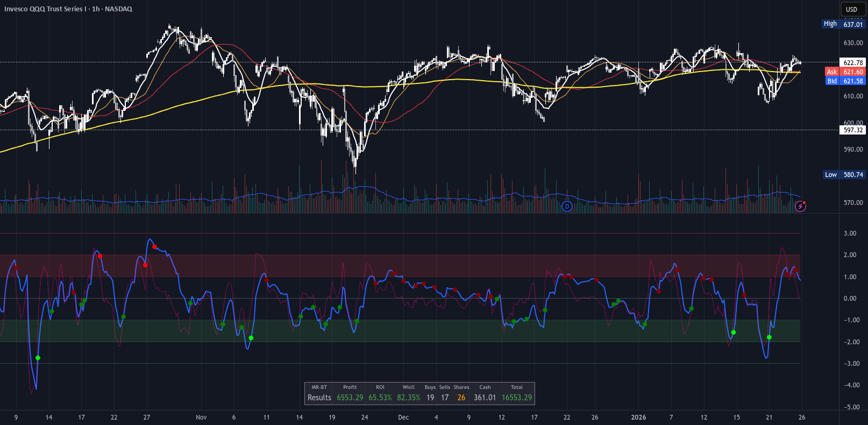Click the Low 580.74 price label
The width and height of the screenshot is (868, 425).
point(844,174)
